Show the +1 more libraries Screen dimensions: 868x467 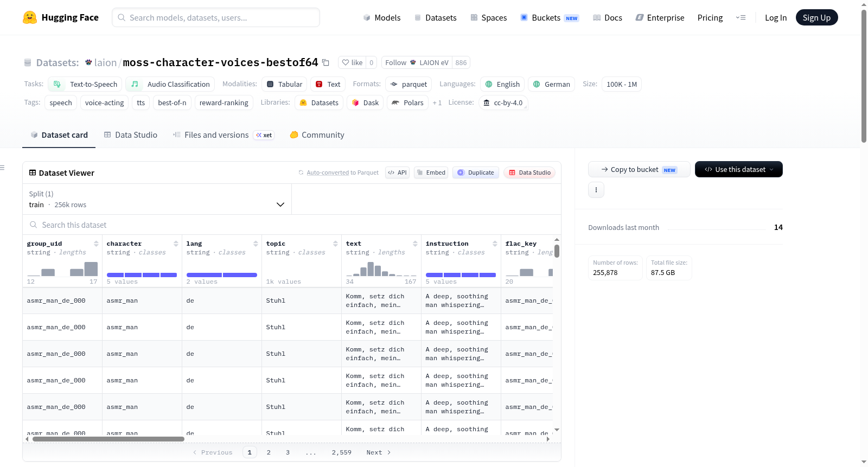point(437,103)
